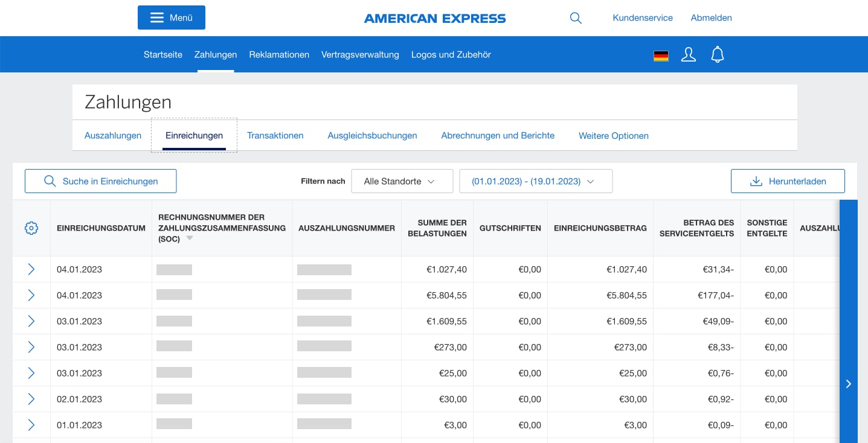Switch to the Auszahlungen tab
Image resolution: width=868 pixels, height=443 pixels.
pos(112,135)
